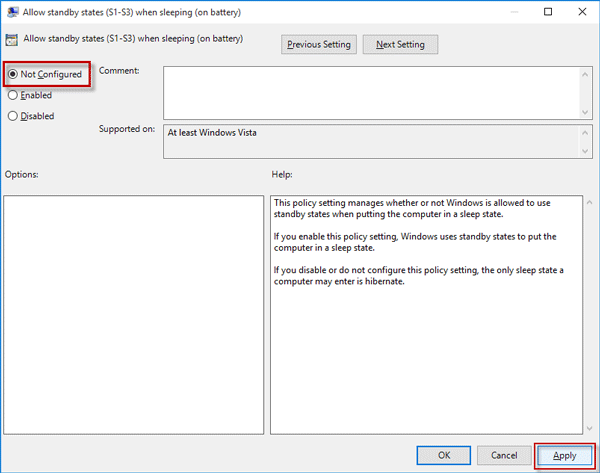The height and width of the screenshot is (473, 600).
Task: Focus the Comment text box
Action: (x=371, y=93)
